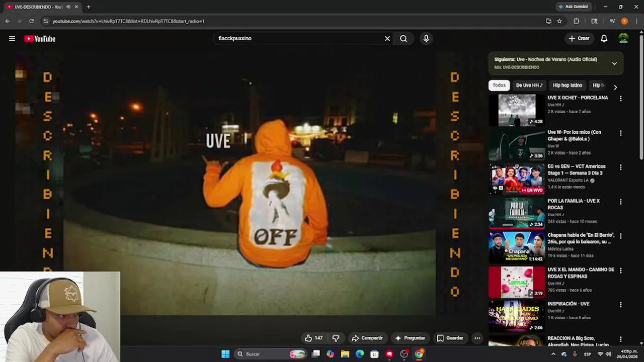Click Ask Gemini button

pos(573,7)
